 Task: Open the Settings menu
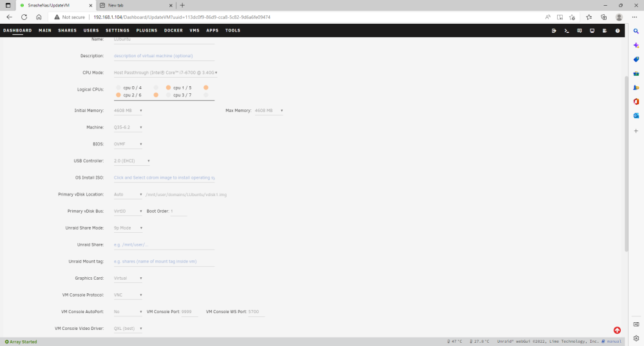[x=117, y=31]
